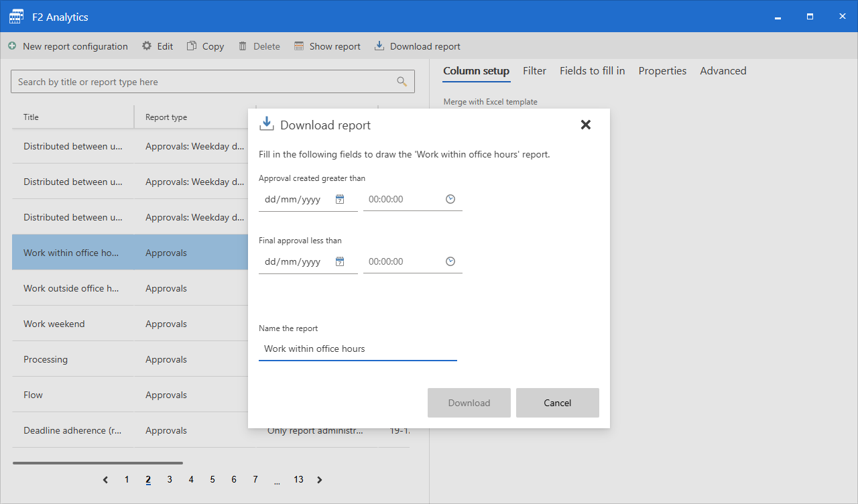The height and width of the screenshot is (504, 858).
Task: Click the Final approval date field
Action: [x=308, y=262]
